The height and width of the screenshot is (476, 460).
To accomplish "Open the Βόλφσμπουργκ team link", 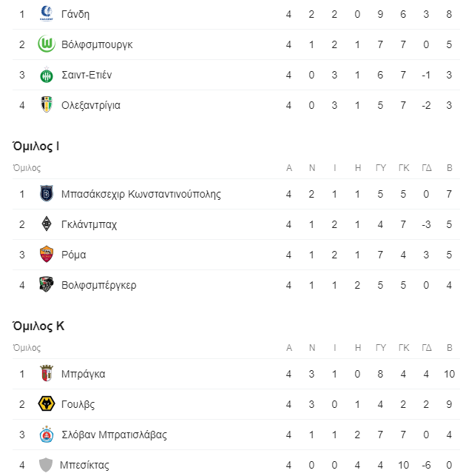I will coord(97,44).
